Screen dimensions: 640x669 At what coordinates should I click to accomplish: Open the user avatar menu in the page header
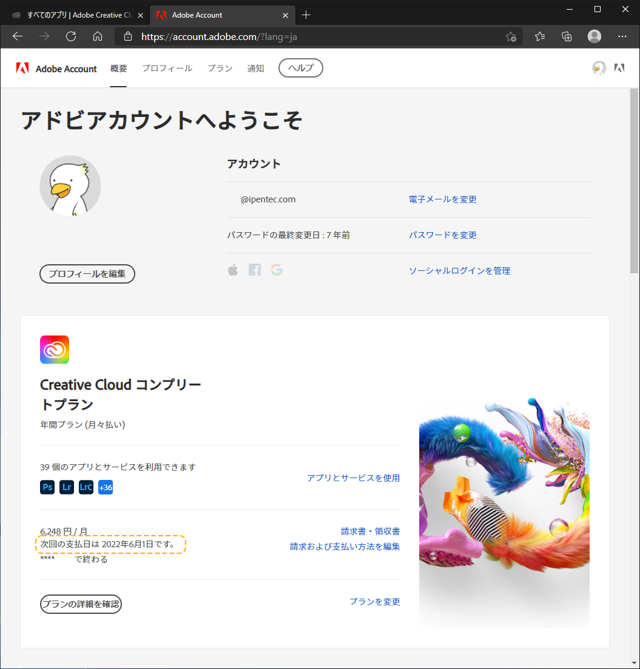tap(599, 68)
